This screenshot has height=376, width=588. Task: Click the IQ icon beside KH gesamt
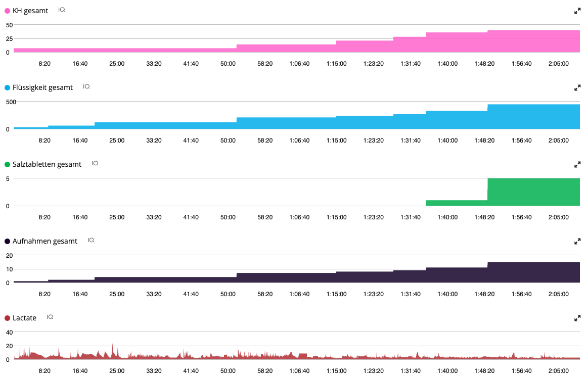click(62, 10)
